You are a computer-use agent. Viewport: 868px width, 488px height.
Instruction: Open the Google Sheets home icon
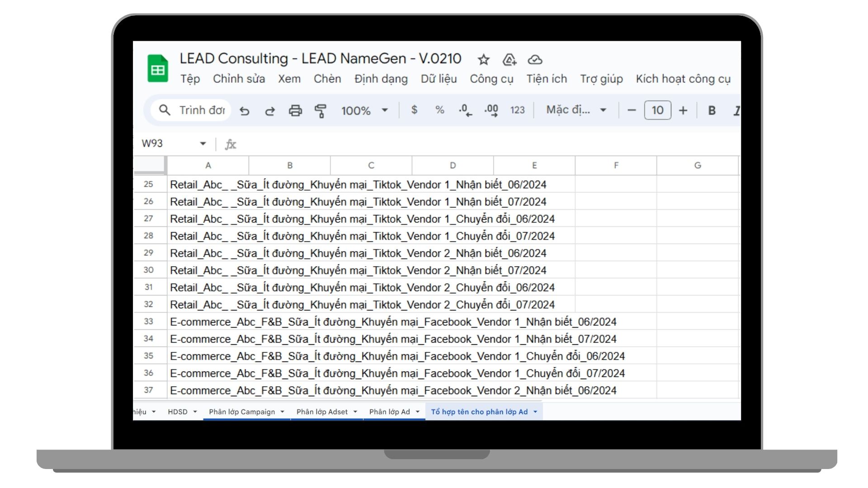pyautogui.click(x=158, y=69)
